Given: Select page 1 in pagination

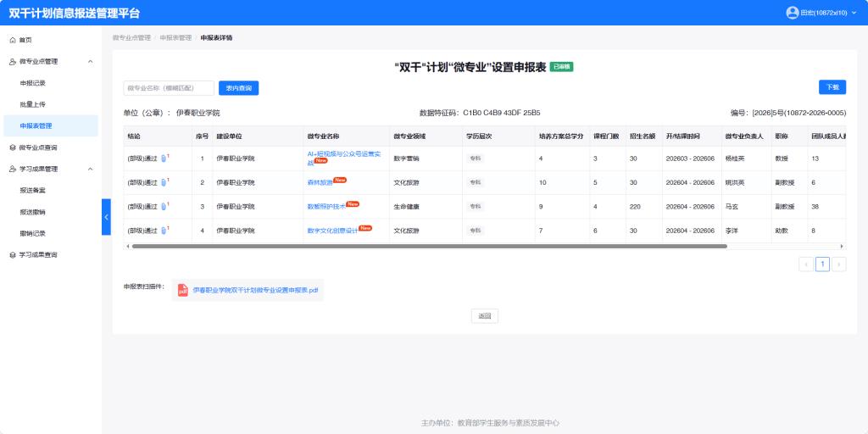Looking at the screenshot, I should click(822, 264).
